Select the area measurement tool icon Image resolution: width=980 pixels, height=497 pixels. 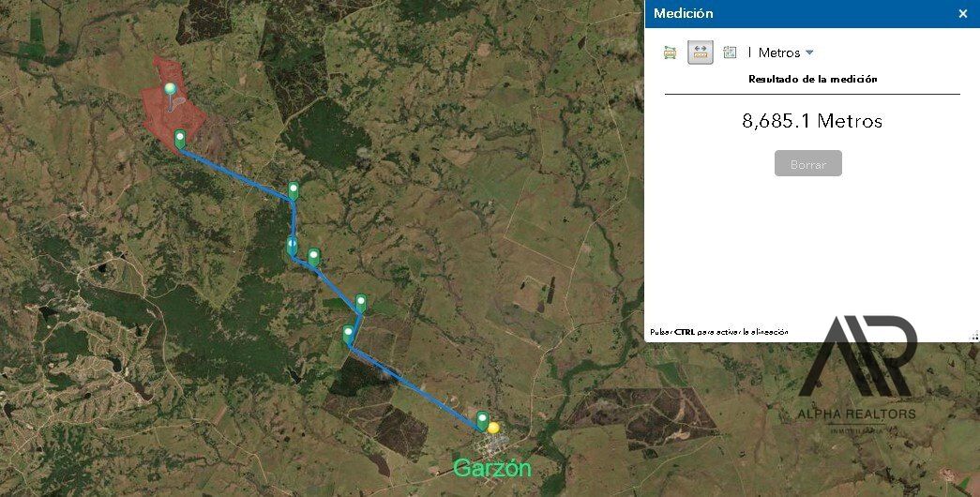coord(670,53)
